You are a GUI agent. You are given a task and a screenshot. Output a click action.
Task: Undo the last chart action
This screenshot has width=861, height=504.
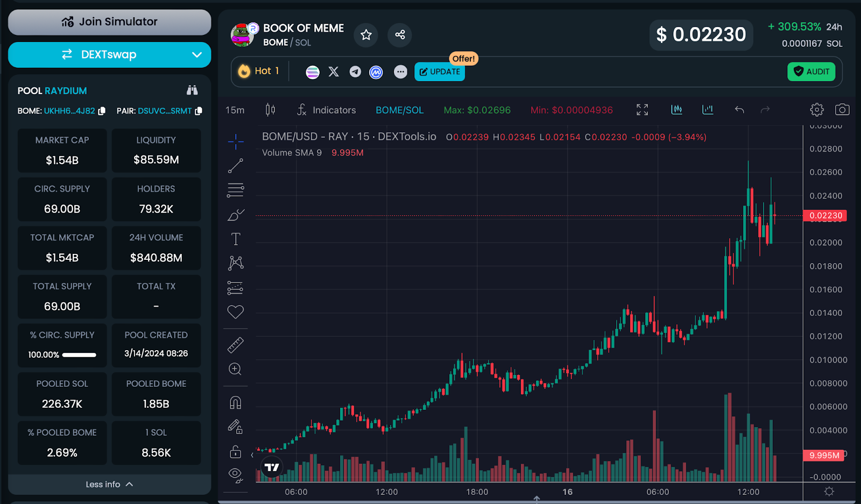[x=739, y=110]
